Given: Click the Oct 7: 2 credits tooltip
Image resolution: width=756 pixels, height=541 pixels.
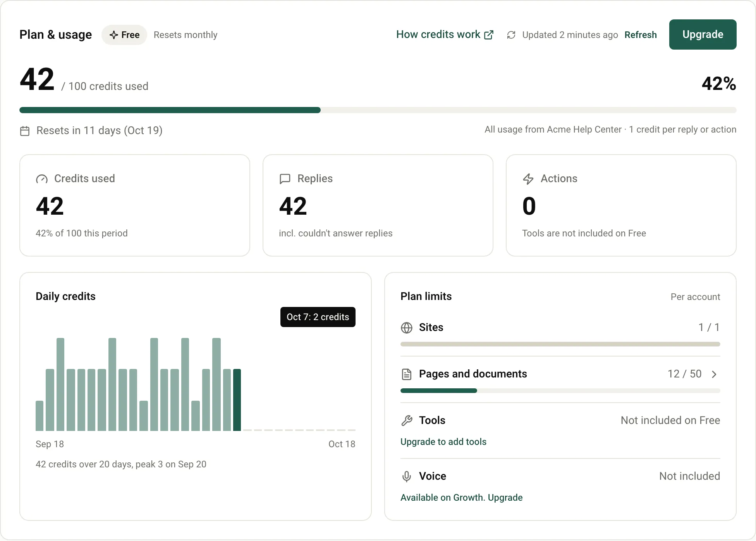Looking at the screenshot, I should [318, 317].
